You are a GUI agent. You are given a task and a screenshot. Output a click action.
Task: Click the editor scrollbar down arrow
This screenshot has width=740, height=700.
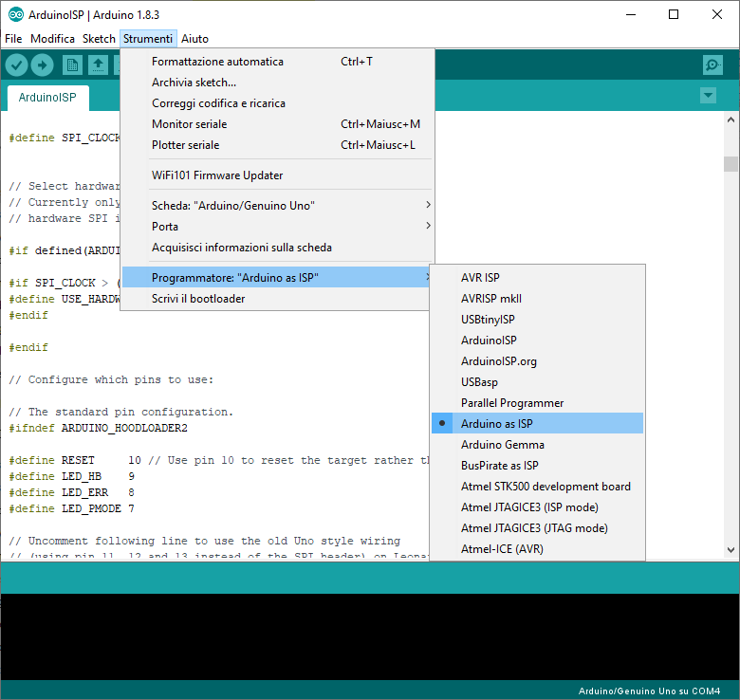[x=731, y=550]
